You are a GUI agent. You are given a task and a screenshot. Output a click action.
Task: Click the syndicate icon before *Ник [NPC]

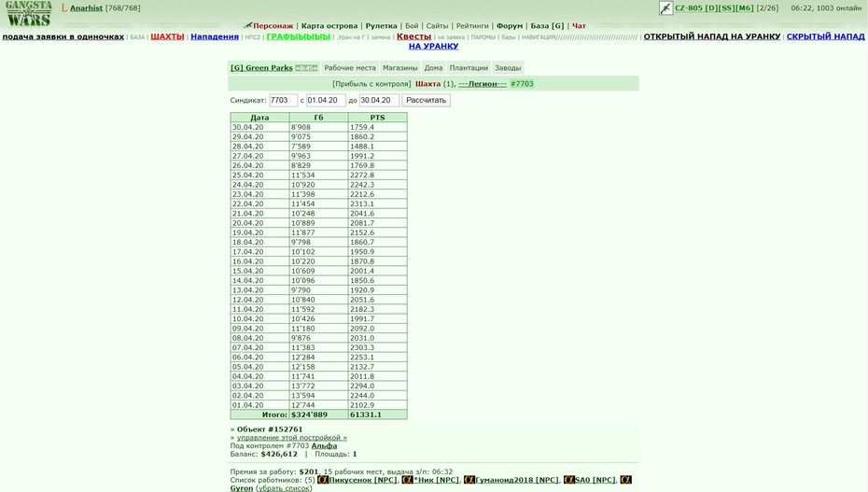click(408, 480)
